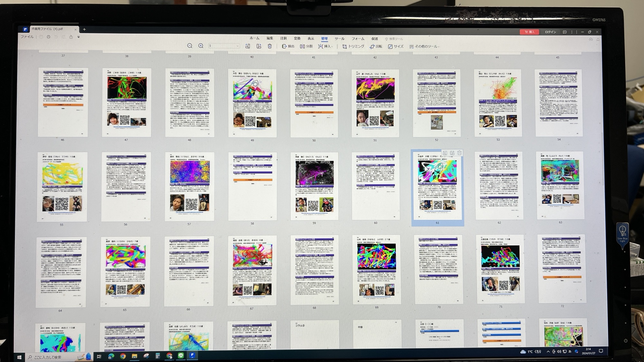Switch to the フォーム tab

[358, 39]
